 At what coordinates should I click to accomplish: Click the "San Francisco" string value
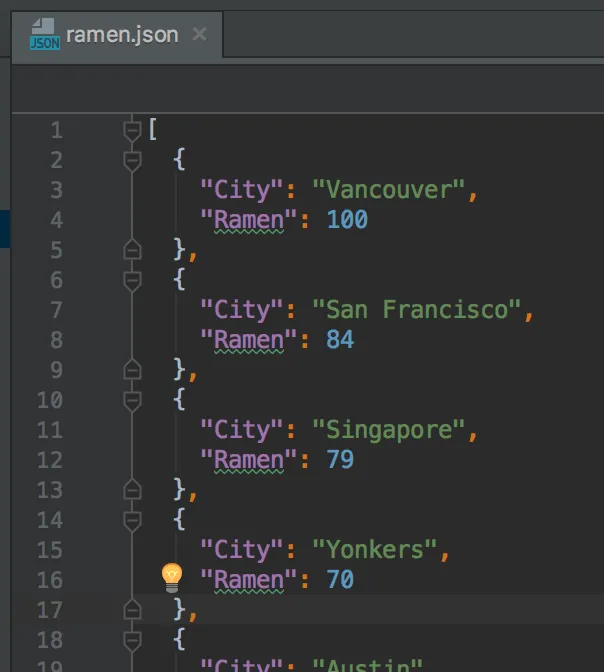(x=417, y=309)
